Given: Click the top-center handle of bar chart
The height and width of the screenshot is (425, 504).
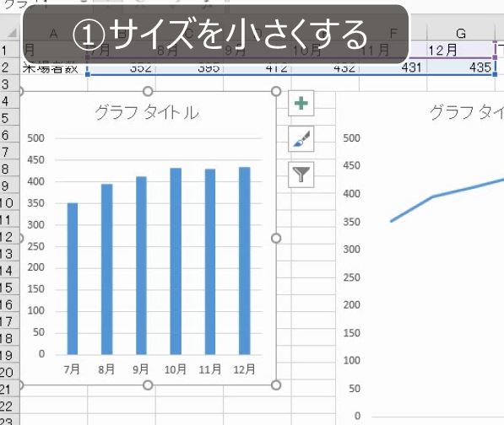Looking at the screenshot, I should pyautogui.click(x=148, y=91).
